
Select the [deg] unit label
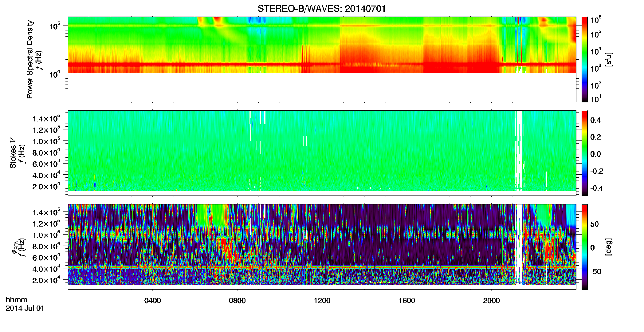(x=608, y=247)
